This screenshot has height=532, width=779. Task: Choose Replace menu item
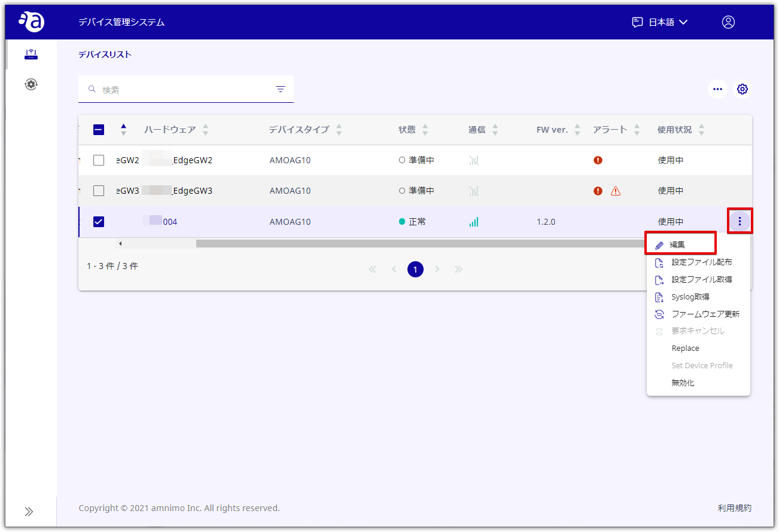698,348
